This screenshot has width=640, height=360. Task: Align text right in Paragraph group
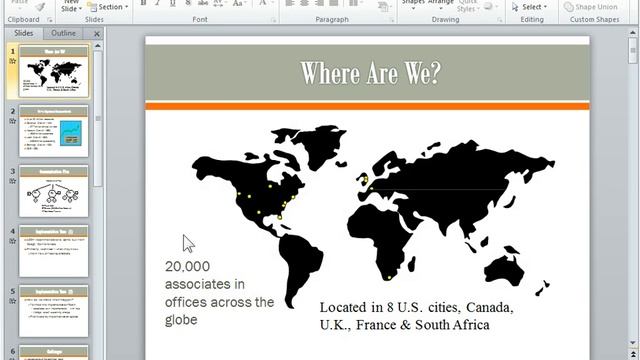[x=319, y=3]
